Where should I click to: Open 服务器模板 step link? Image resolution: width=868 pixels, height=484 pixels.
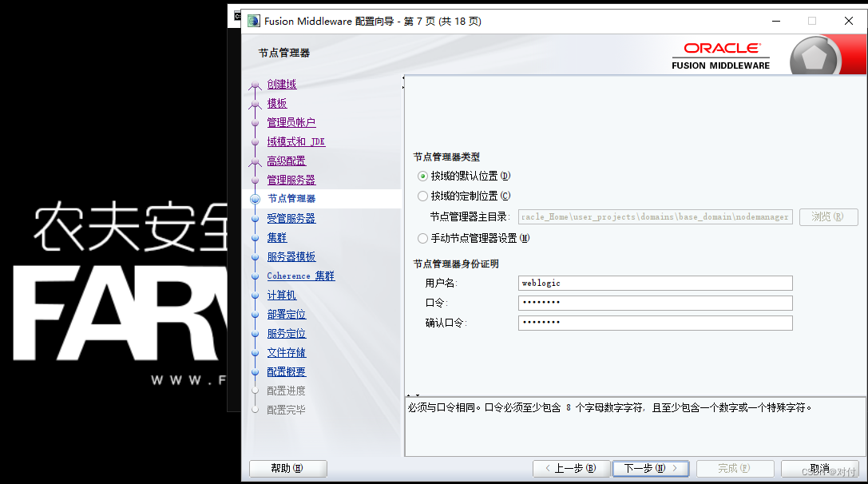click(x=291, y=257)
